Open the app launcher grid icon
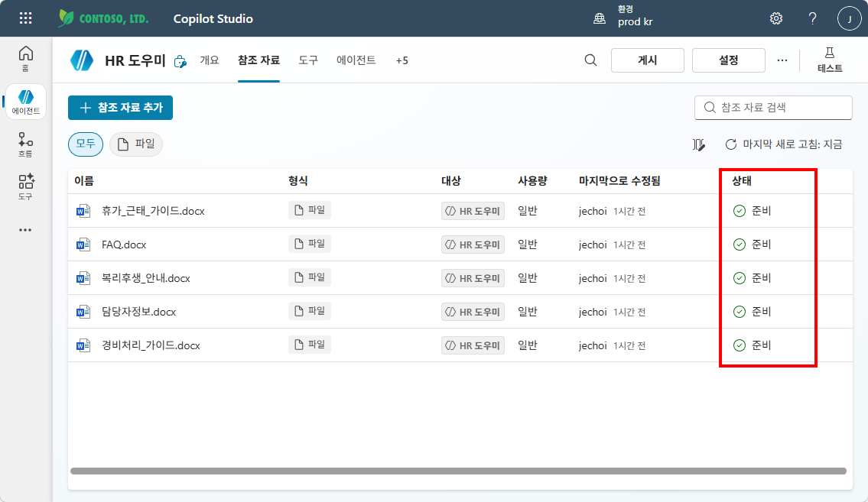This screenshot has height=502, width=868. click(25, 18)
